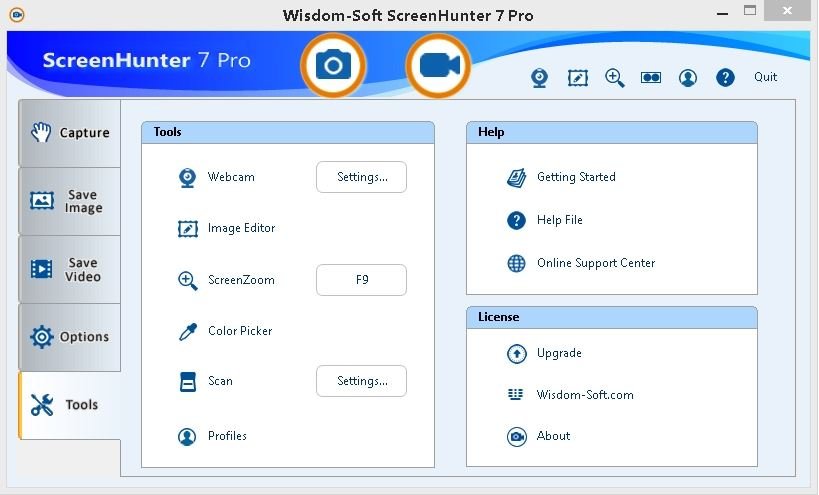The image size is (819, 495).
Task: Open Profiles in the Tools panel
Action: point(226,436)
